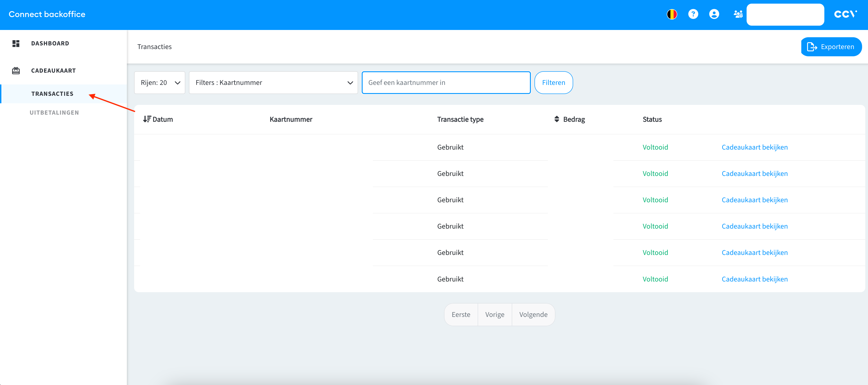Screen dimensions: 868x385
Task: Click the Exporteren button
Action: (x=831, y=47)
